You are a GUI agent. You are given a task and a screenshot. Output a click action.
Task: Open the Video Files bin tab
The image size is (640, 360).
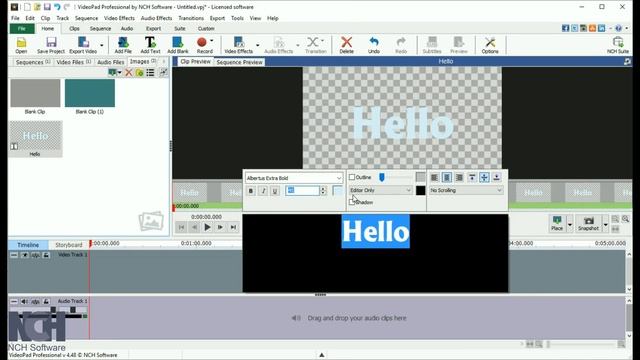(x=73, y=62)
